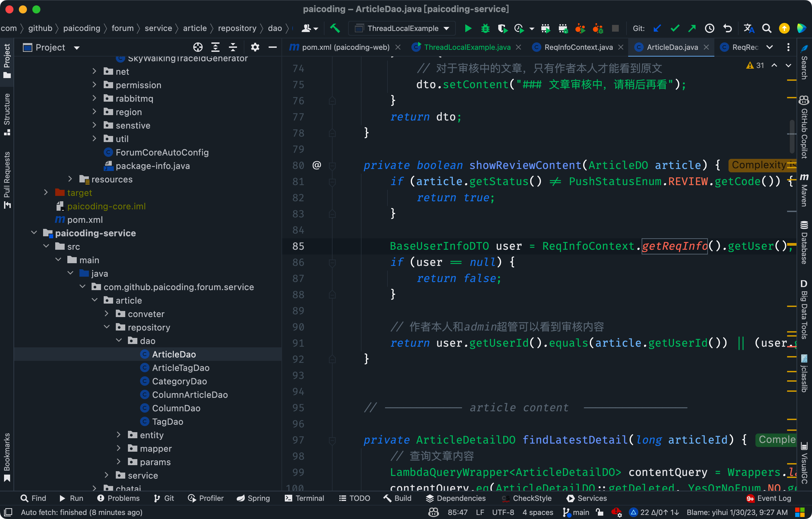Open Git history clock icon

709,28
